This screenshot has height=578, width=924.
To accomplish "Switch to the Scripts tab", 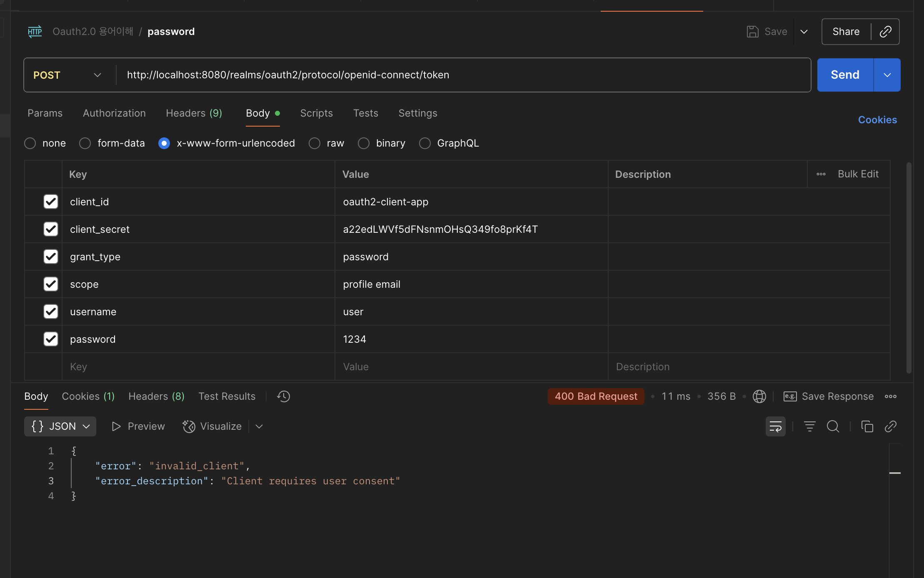I will (x=317, y=113).
